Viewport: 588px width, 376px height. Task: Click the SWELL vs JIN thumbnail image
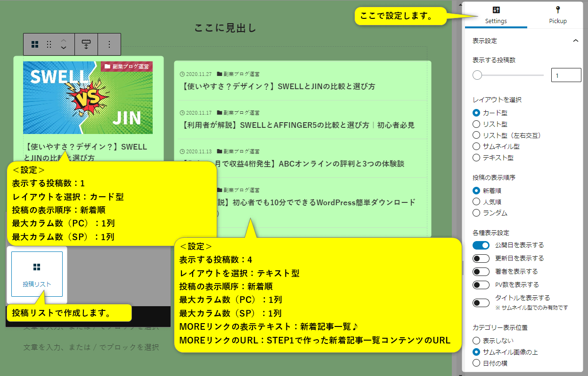point(88,98)
